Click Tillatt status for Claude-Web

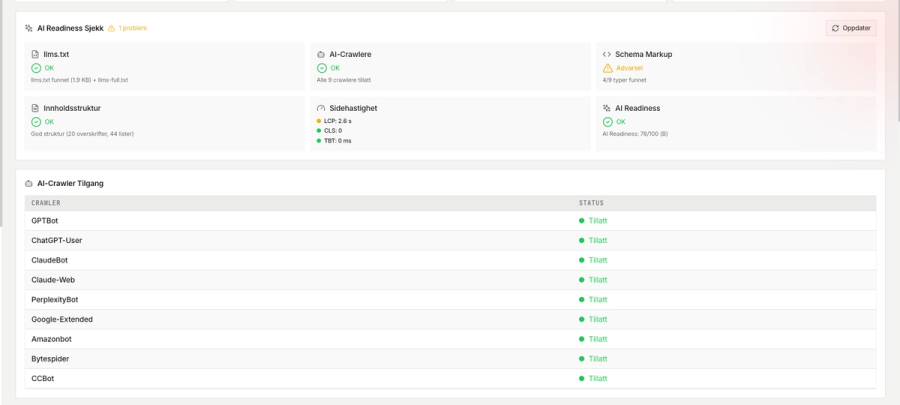598,280
